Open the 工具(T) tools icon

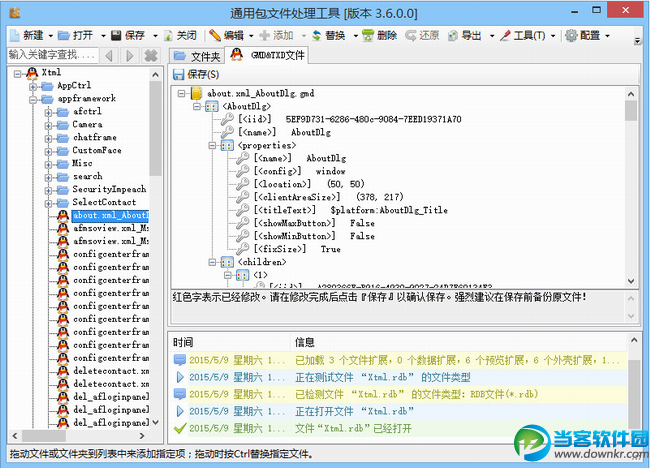click(505, 36)
